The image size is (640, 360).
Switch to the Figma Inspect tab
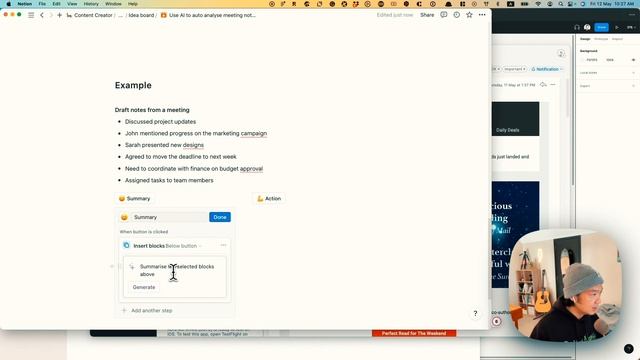coord(617,39)
